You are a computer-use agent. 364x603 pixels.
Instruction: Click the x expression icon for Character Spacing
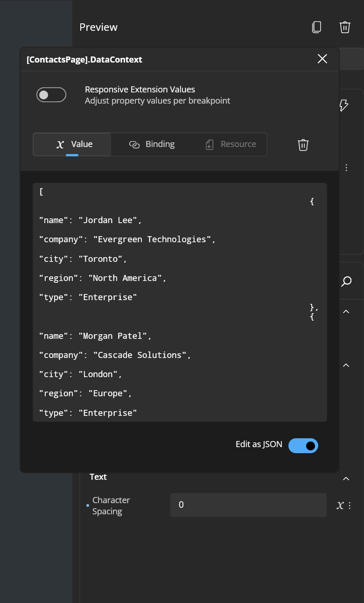click(x=340, y=505)
